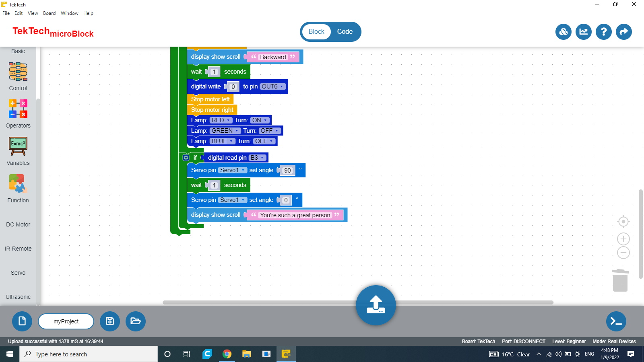This screenshot has height=362, width=644.
Task: Open the Edit menu
Action: point(19,13)
